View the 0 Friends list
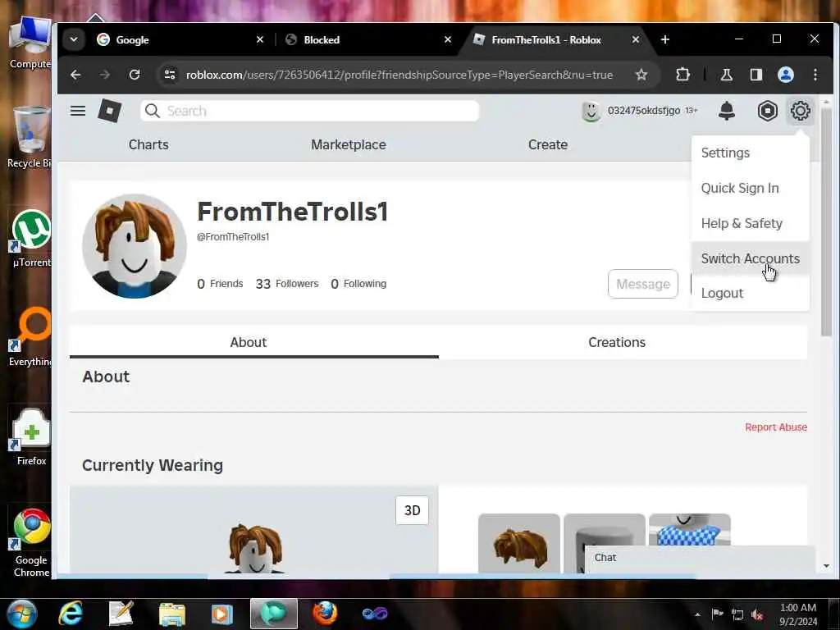 220,283
